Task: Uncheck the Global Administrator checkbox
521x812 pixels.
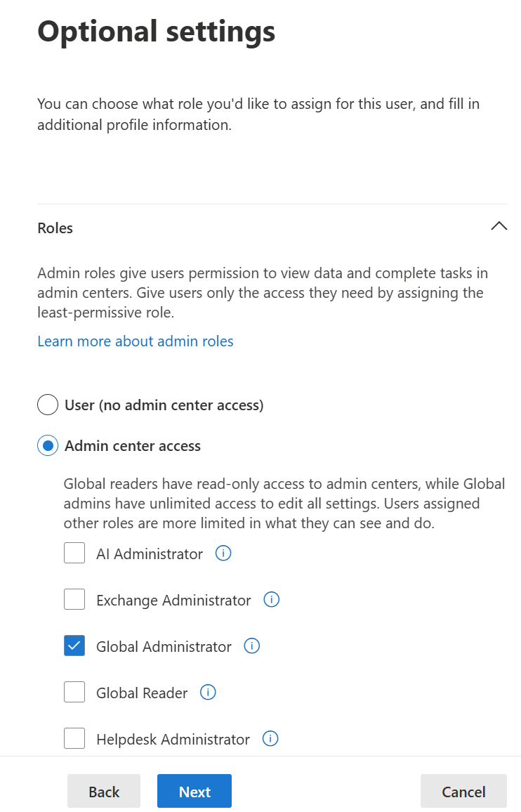Action: [74, 646]
